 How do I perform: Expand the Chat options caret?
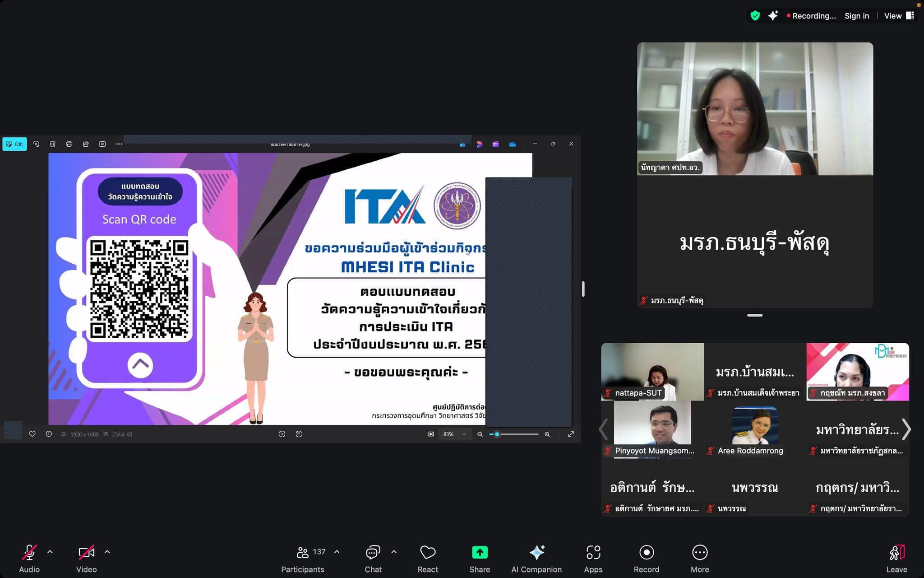point(394,552)
